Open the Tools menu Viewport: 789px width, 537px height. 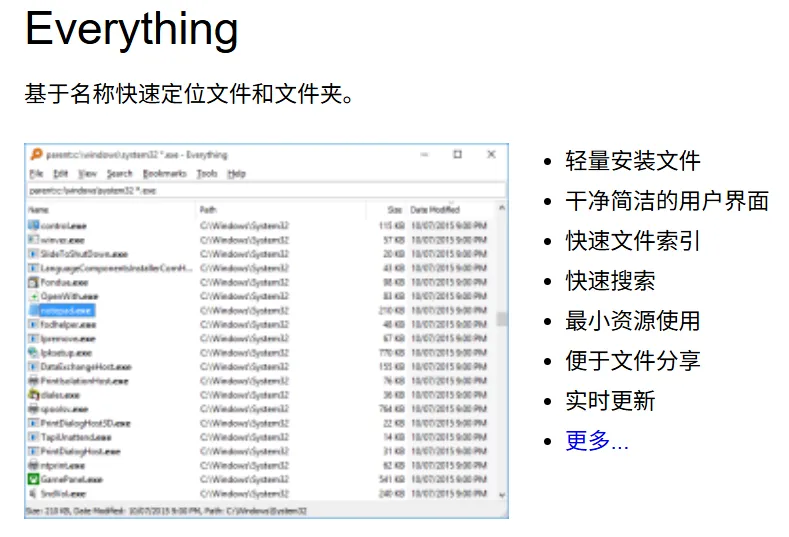[207, 174]
